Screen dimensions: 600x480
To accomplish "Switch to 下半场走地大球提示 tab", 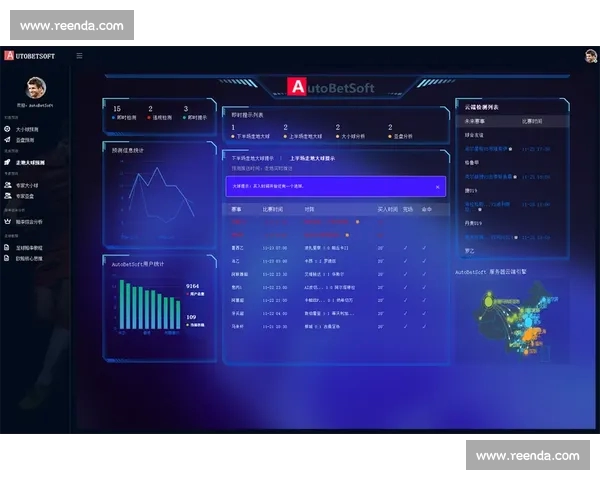I will (x=254, y=158).
